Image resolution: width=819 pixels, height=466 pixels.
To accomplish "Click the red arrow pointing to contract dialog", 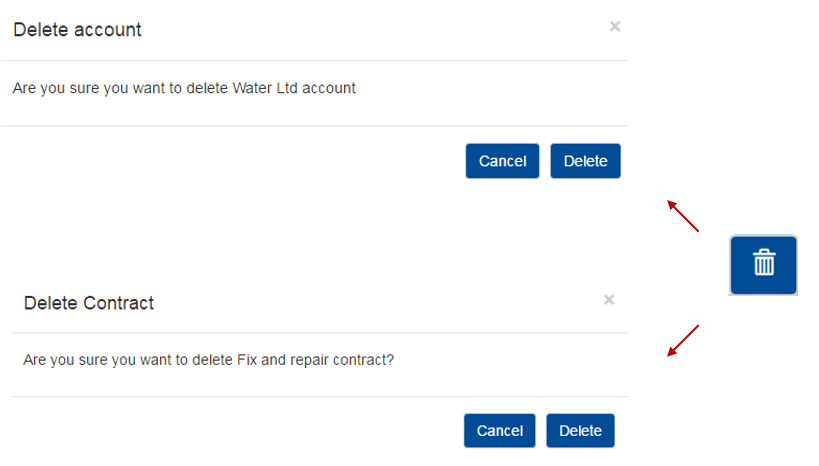I will [x=683, y=341].
